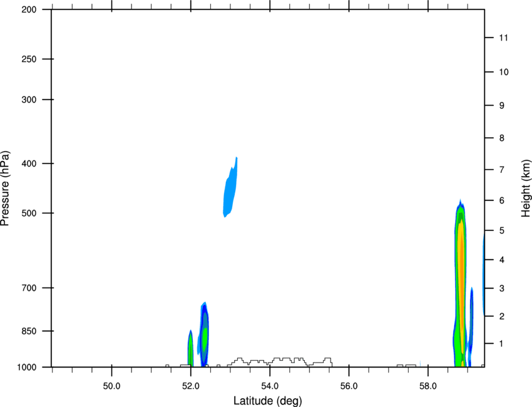532x407 pixels.
Task: Click the blue-green contour column near 52.3 degrees
Action: click(204, 334)
